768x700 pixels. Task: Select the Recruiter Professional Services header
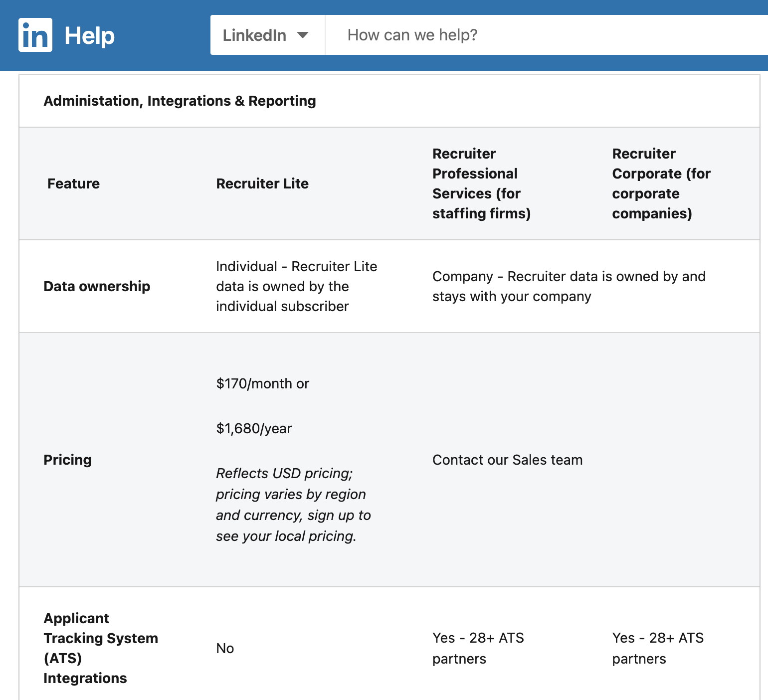[481, 183]
